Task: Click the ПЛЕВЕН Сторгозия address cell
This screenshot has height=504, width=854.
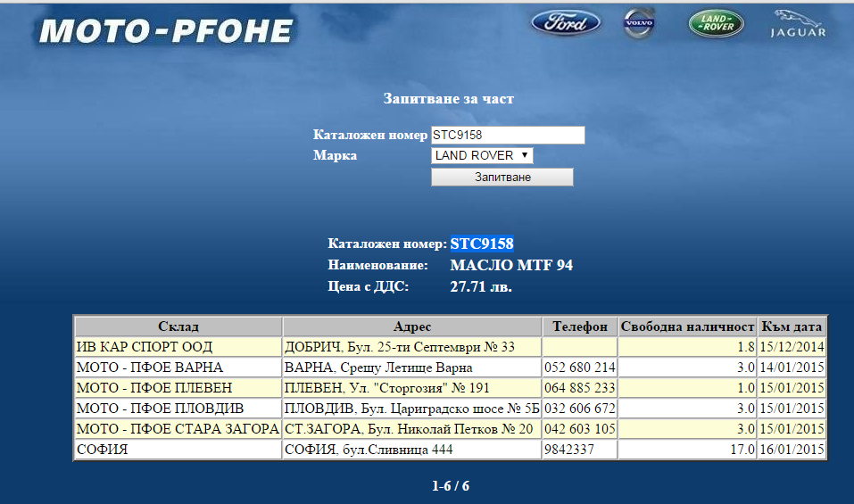Action: 411,388
